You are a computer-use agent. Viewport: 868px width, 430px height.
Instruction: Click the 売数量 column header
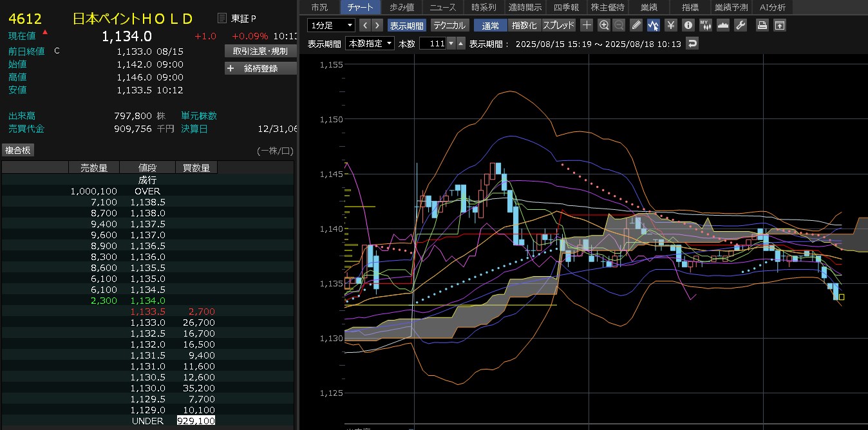(94, 168)
